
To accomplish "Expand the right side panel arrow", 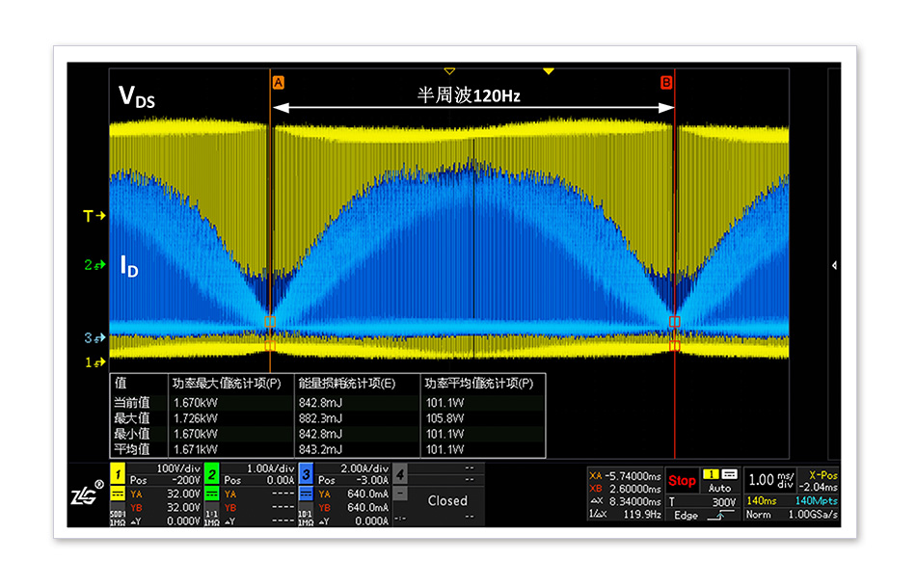I will 834,265.
